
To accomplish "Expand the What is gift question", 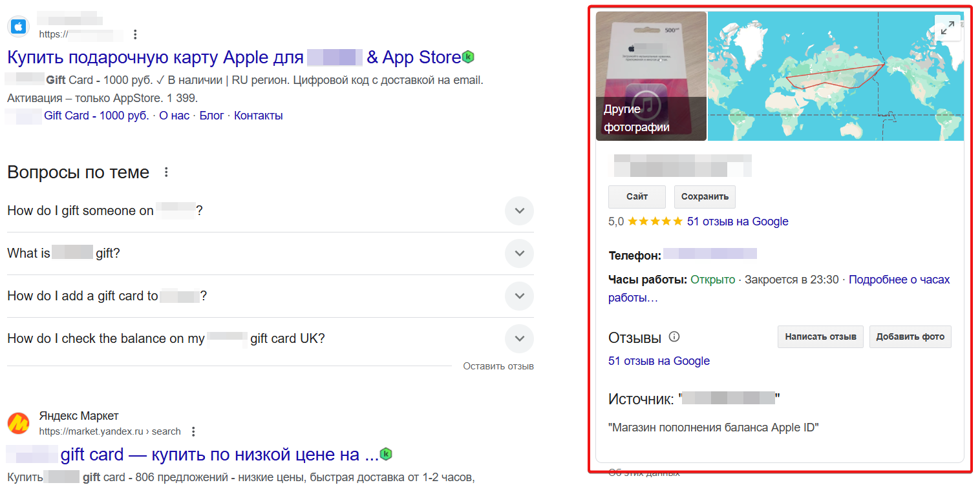I will tap(519, 253).
